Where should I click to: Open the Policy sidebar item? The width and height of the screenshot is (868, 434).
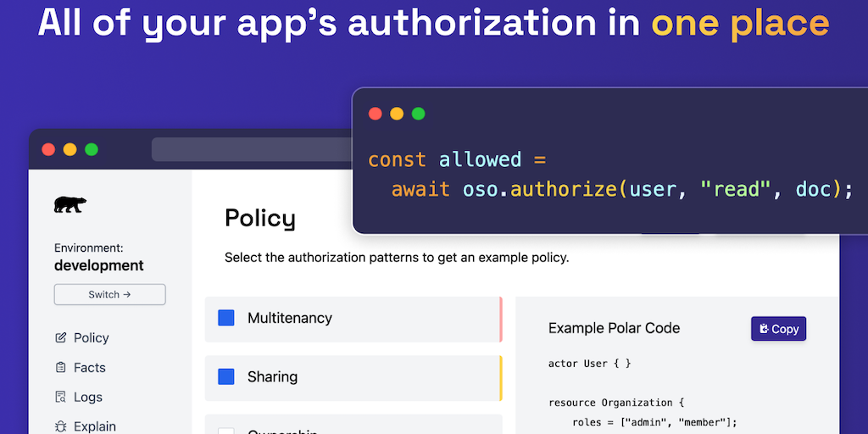tap(82, 337)
